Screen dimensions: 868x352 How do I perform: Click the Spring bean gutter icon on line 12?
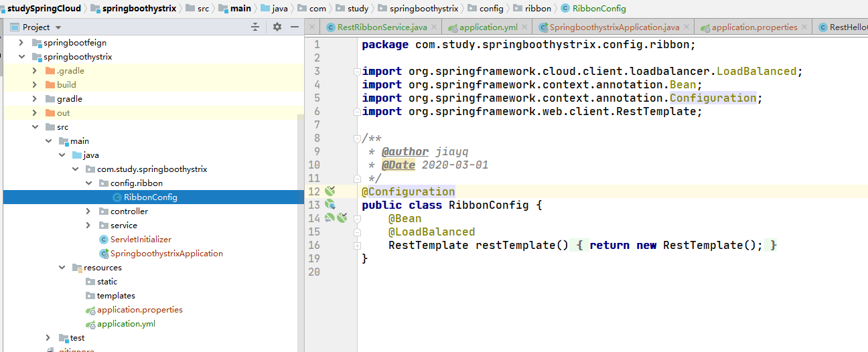(330, 191)
